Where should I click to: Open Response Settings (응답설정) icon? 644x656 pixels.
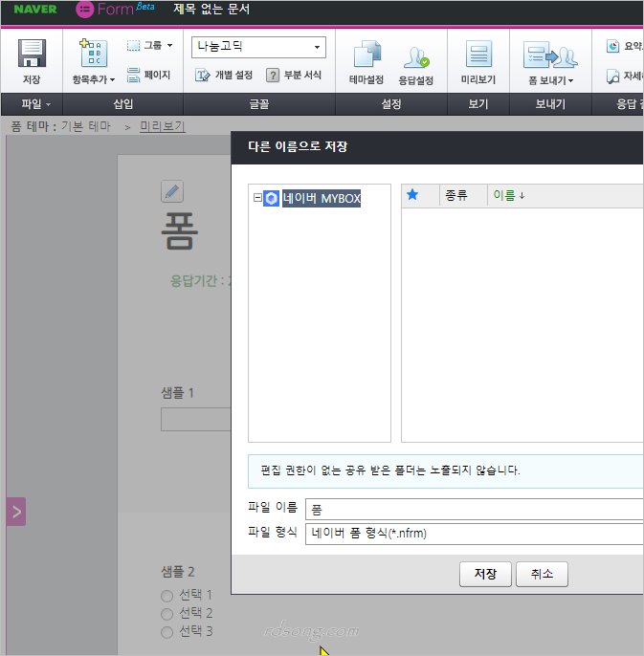pyautogui.click(x=416, y=55)
